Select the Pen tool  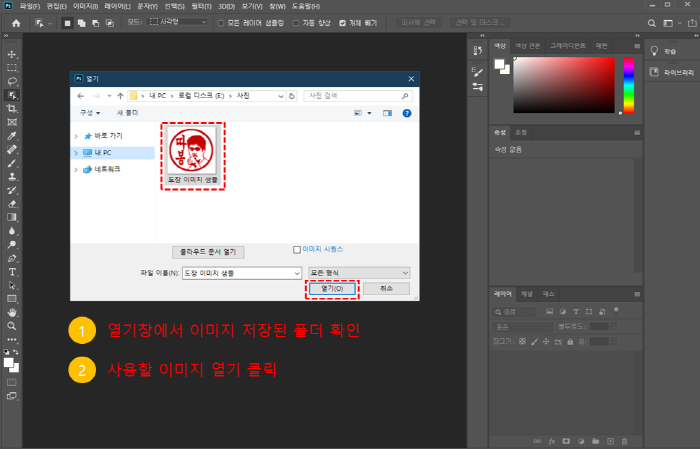tap(12, 258)
